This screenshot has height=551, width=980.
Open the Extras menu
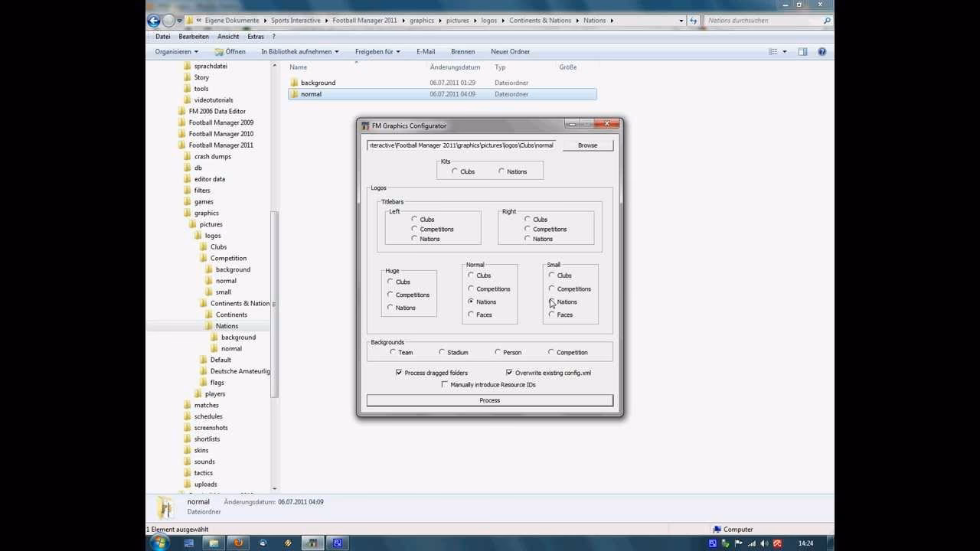click(x=256, y=36)
